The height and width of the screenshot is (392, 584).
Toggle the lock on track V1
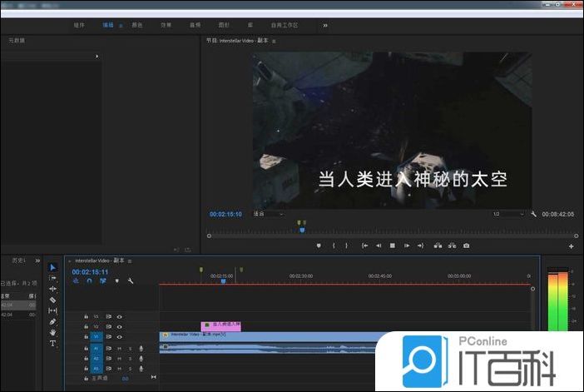86,336
